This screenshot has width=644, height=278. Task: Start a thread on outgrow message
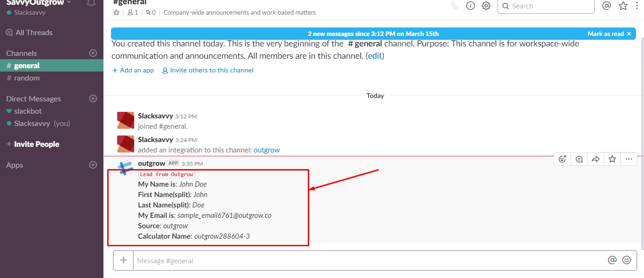[x=579, y=159]
